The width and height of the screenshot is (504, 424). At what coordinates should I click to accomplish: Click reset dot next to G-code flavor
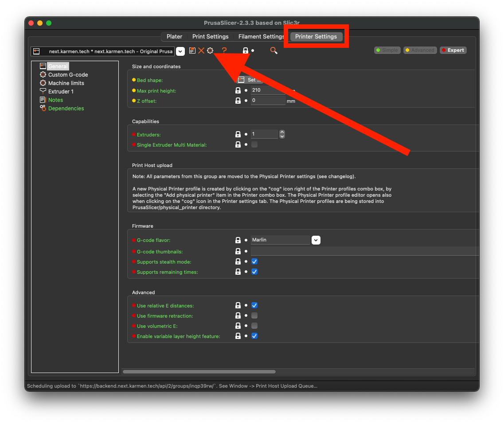246,240
